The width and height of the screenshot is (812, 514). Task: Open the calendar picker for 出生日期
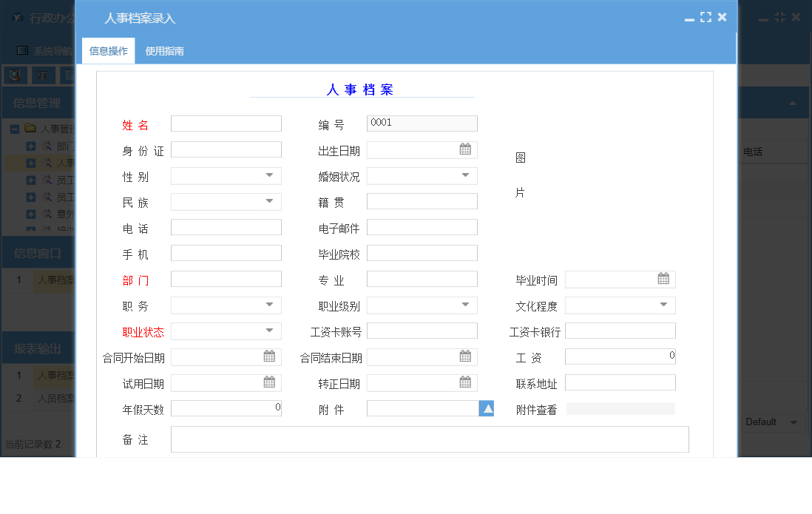[465, 149]
